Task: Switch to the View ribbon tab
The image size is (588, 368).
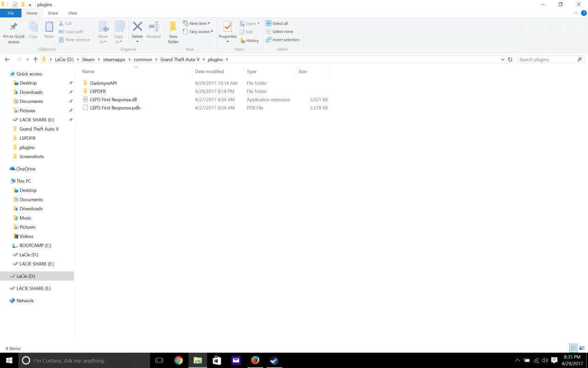Action: (x=73, y=13)
